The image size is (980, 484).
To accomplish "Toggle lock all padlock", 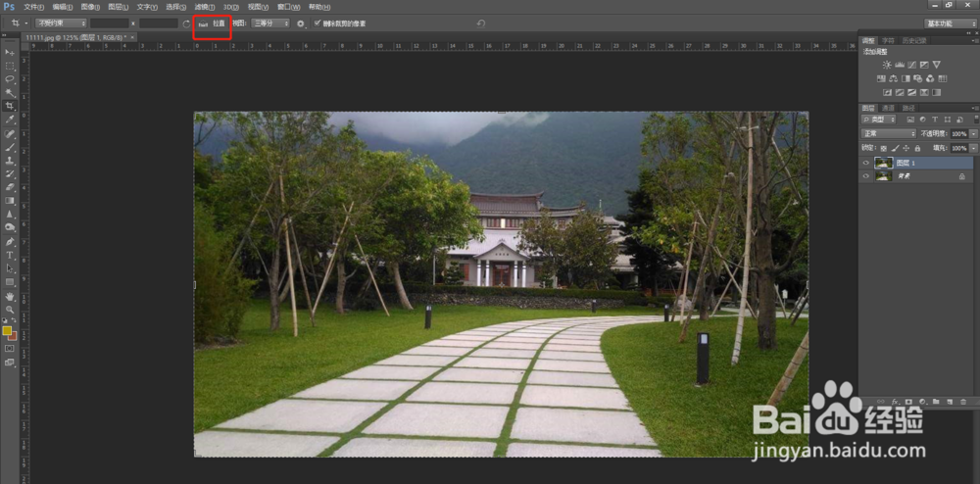I will [917, 148].
